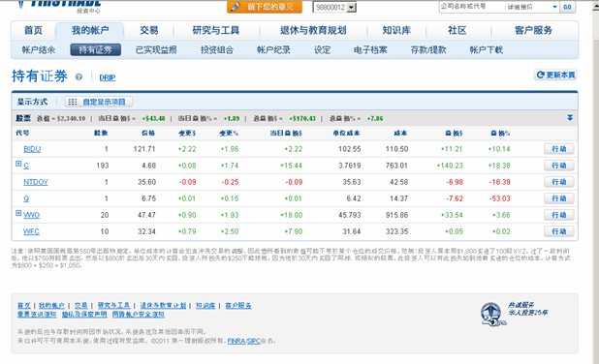The height and width of the screenshot is (364, 599).
Task: Click the 行动 button in the WFC row
Action: tap(559, 231)
